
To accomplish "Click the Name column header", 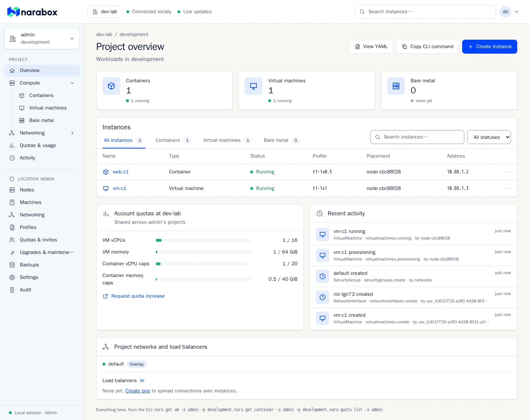I will tap(109, 156).
